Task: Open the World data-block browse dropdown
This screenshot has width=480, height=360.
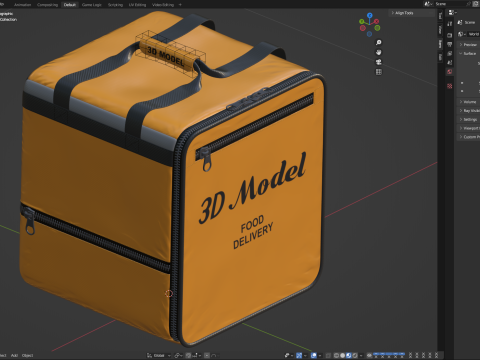Action: coord(461,34)
